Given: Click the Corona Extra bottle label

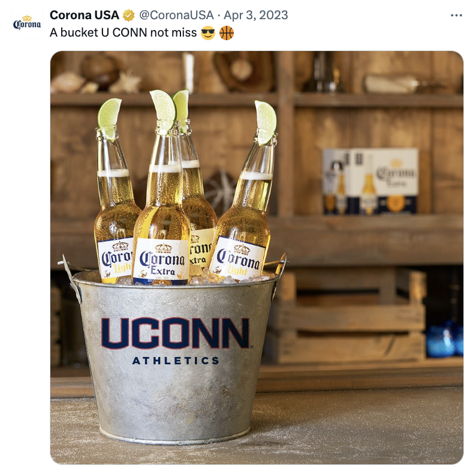Looking at the screenshot, I should pyautogui.click(x=161, y=262).
